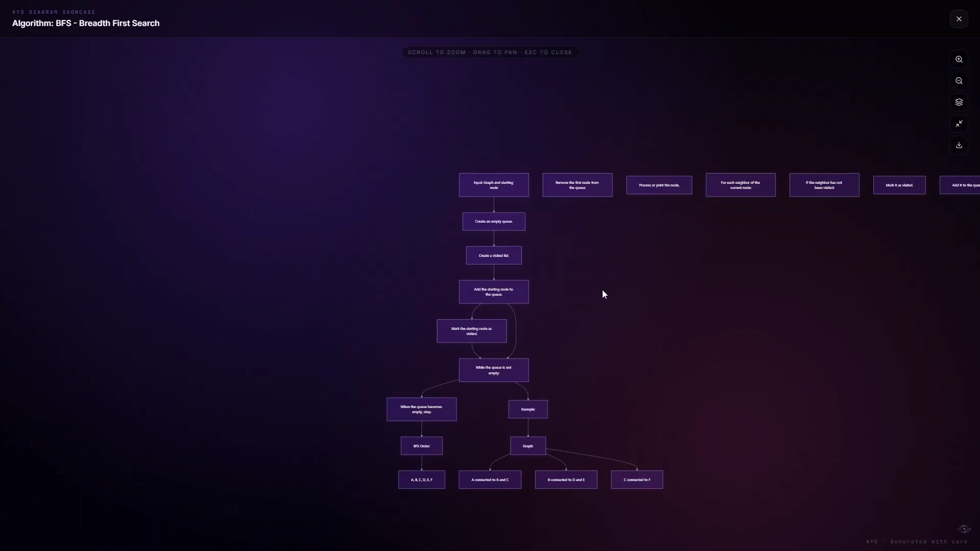
Task: Click 'B connected to D and E' node
Action: click(566, 480)
